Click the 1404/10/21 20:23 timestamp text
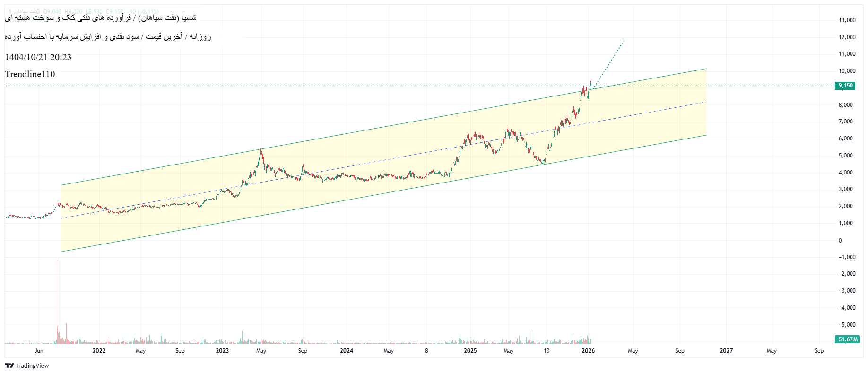868x374 pixels. point(38,57)
